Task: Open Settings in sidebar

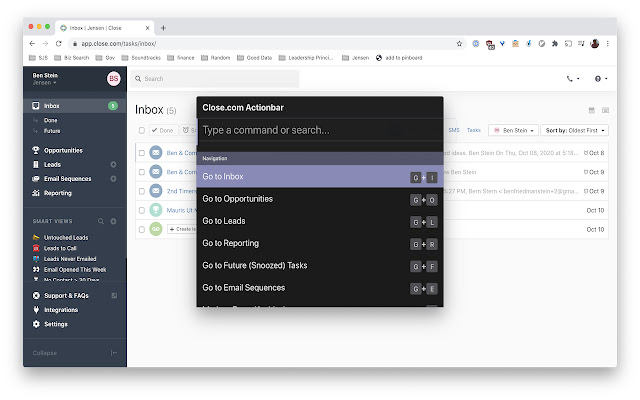Action: point(56,324)
